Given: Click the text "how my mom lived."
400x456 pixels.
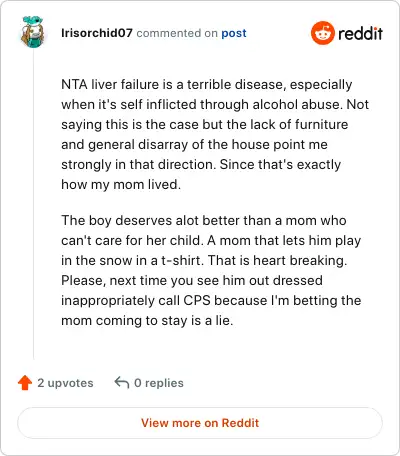Looking at the screenshot, I should click(x=121, y=185).
